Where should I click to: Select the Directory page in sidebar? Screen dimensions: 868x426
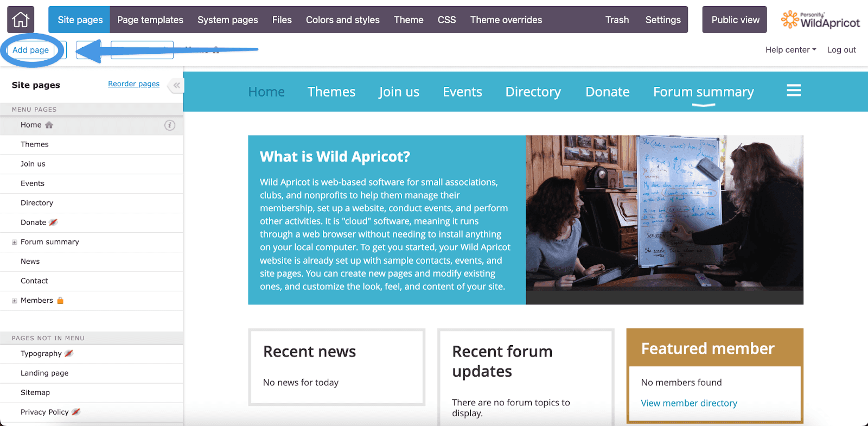(91, 203)
